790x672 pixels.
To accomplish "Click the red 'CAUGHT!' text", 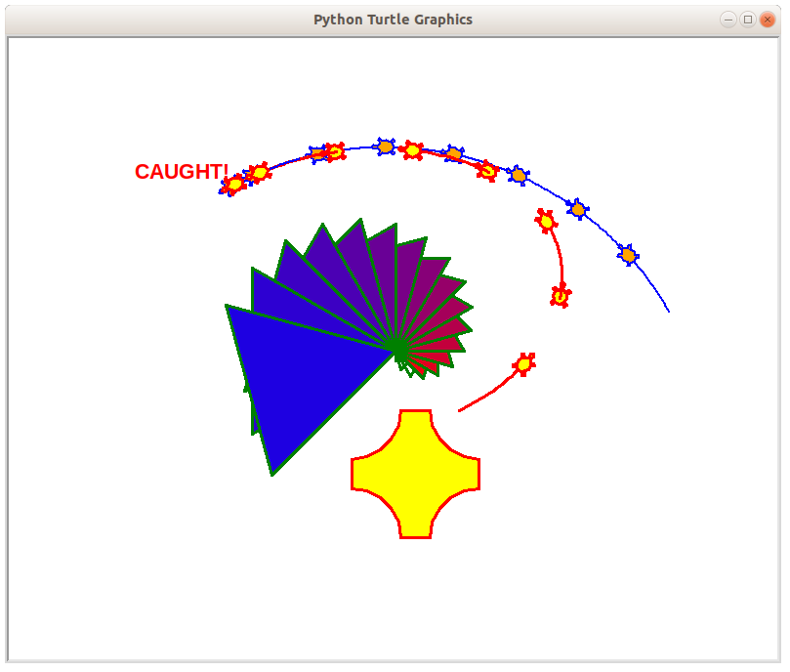I will coord(182,172).
